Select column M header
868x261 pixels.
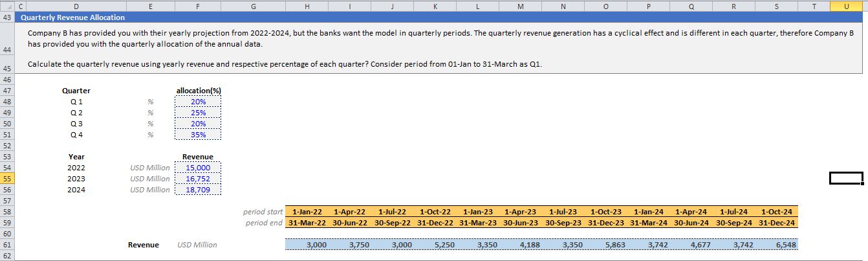521,6
